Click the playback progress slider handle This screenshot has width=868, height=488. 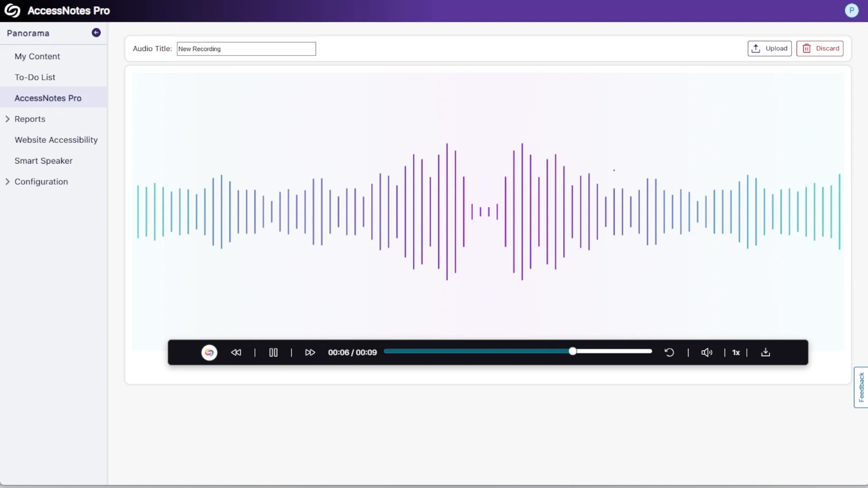click(x=572, y=351)
